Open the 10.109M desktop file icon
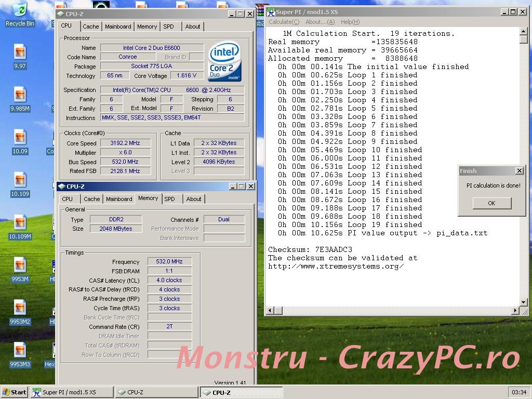Viewport: 532px width, 399px height. [x=20, y=227]
